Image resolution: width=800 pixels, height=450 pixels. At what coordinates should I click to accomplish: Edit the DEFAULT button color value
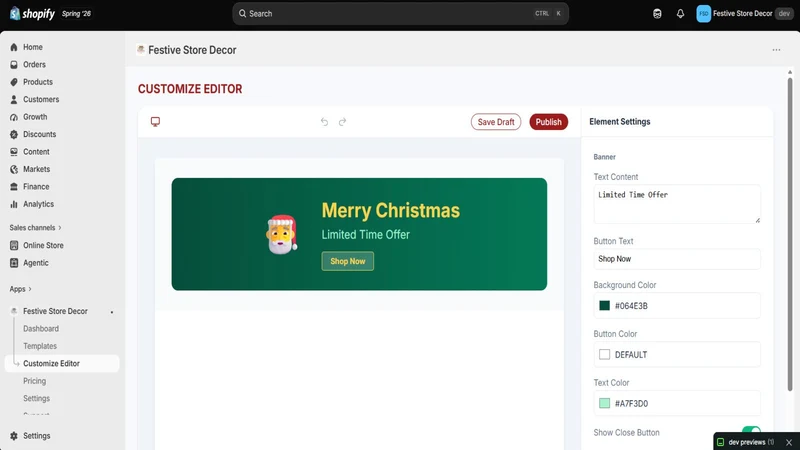(x=631, y=355)
